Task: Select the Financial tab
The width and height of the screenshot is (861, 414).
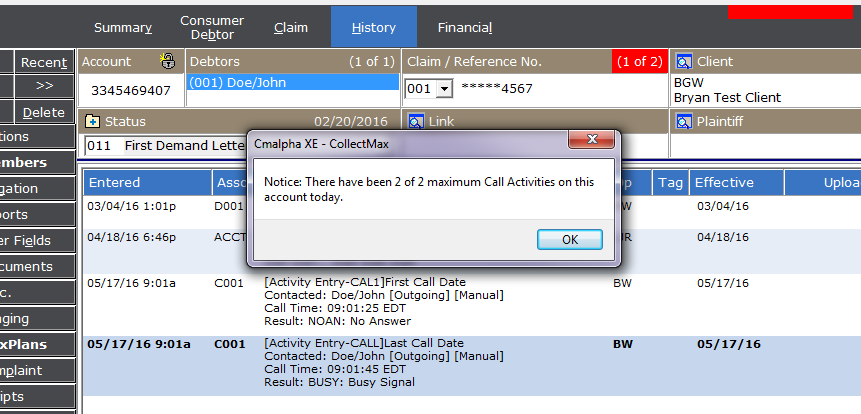Action: point(464,28)
